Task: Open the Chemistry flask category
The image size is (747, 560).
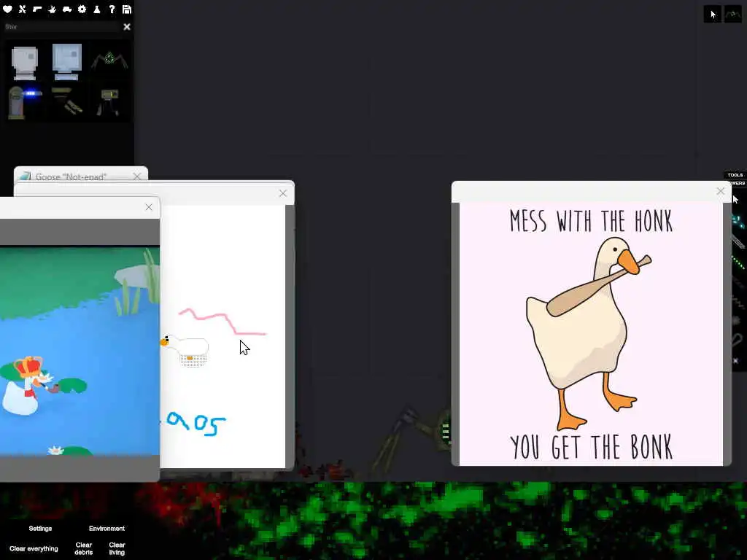Action: tap(97, 9)
